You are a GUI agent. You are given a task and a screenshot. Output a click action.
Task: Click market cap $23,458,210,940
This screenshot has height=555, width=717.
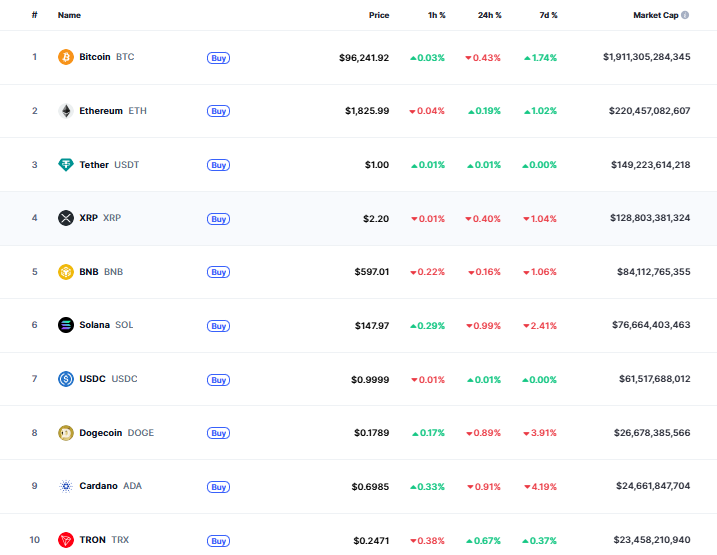652,539
